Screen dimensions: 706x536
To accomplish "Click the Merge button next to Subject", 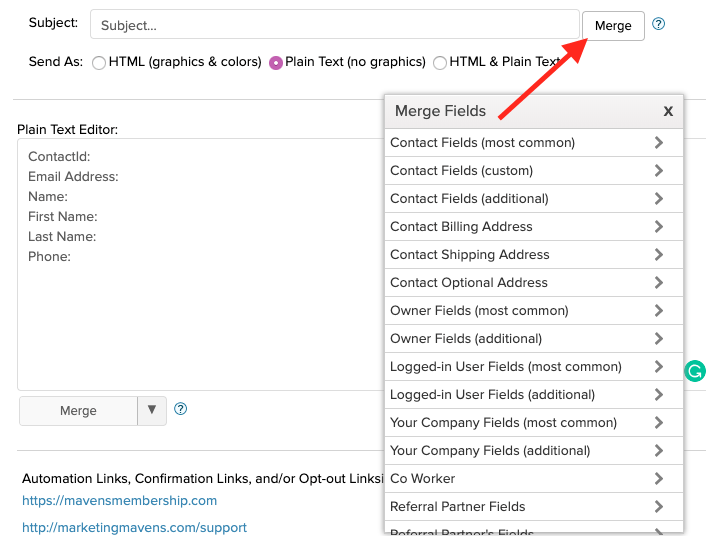I will pos(613,26).
